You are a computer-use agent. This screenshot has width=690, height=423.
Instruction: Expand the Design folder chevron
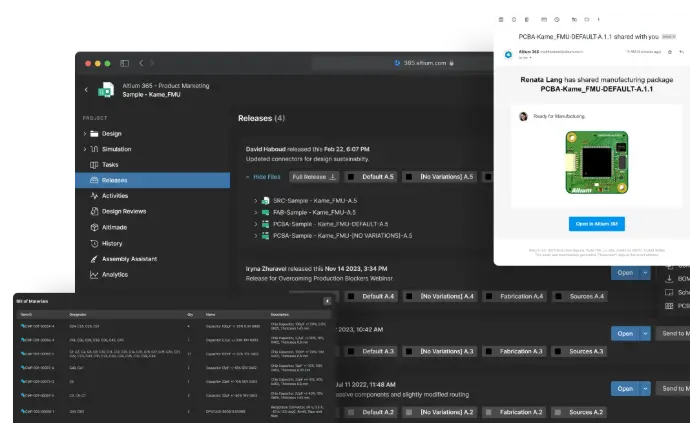pos(84,134)
